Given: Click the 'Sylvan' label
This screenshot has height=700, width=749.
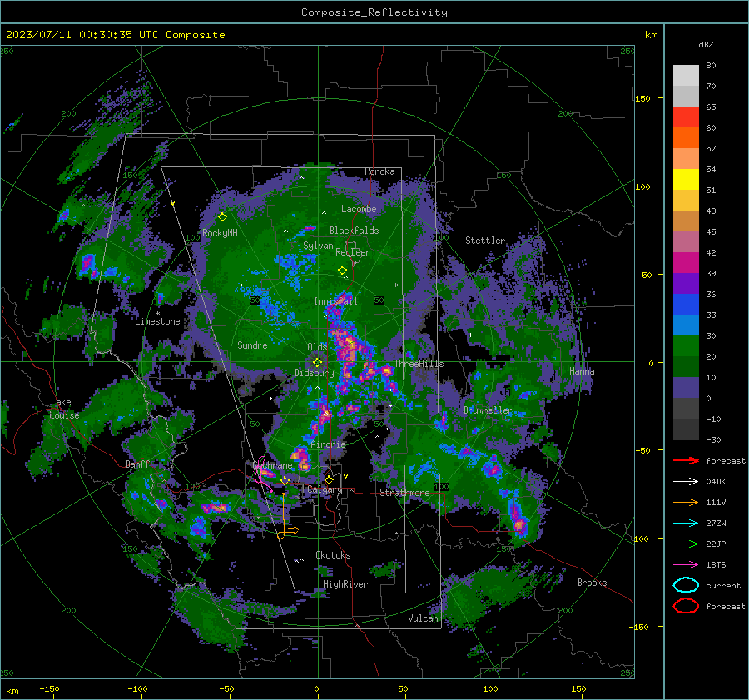Looking at the screenshot, I should [318, 246].
